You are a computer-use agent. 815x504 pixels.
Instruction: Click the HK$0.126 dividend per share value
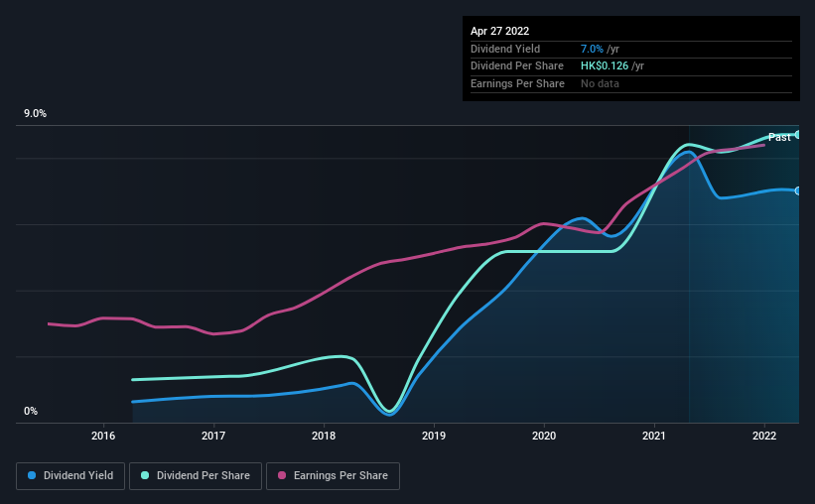click(604, 66)
